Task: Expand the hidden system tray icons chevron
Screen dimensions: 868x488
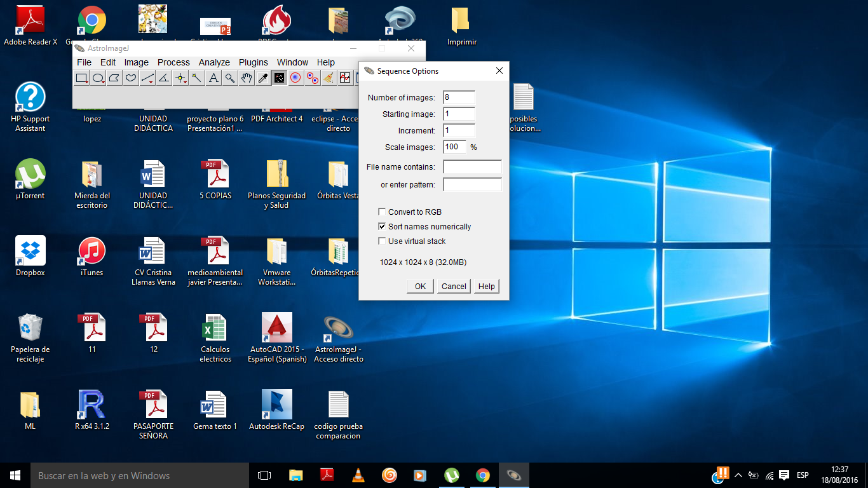Action: (738, 475)
